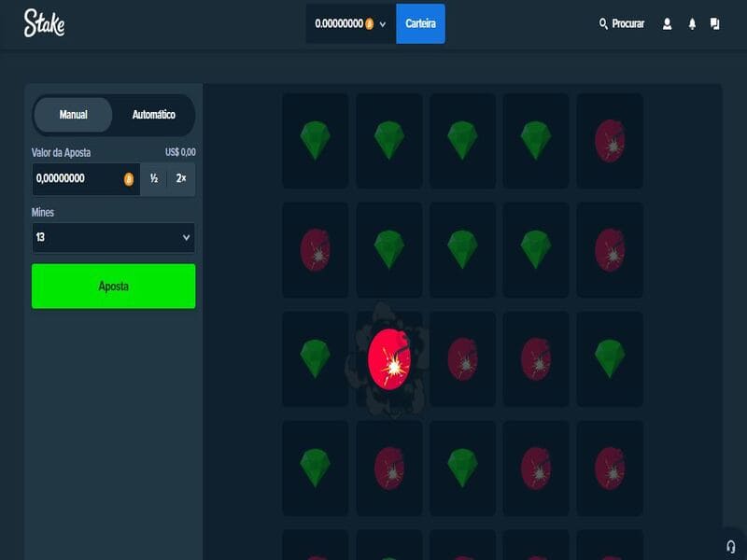Click the exploded bright red bomb tile
Viewport: 747px width, 560px height.
pyautogui.click(x=389, y=359)
